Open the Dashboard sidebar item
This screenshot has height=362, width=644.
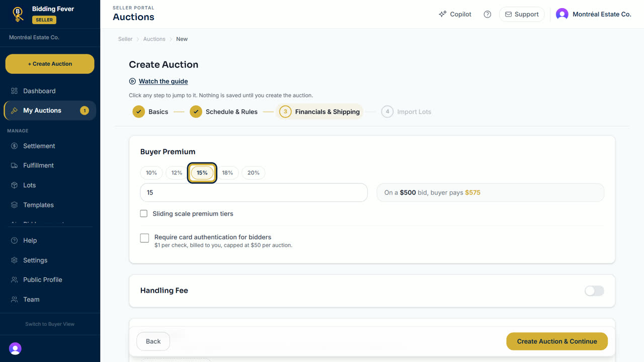coord(50,91)
